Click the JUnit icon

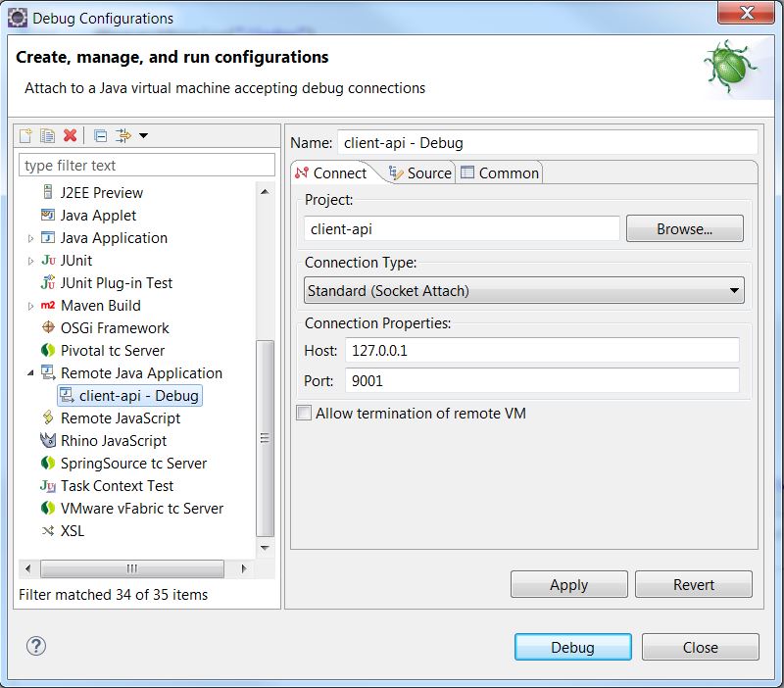pyautogui.click(x=48, y=260)
